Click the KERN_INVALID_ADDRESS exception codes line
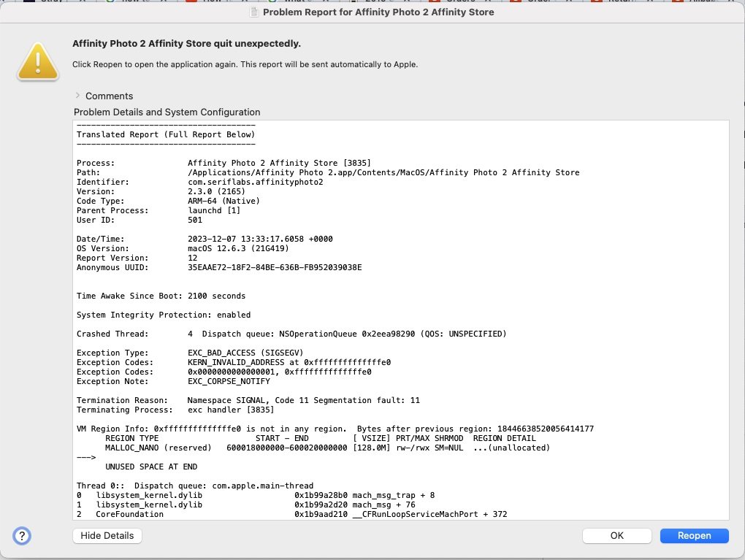 234,362
